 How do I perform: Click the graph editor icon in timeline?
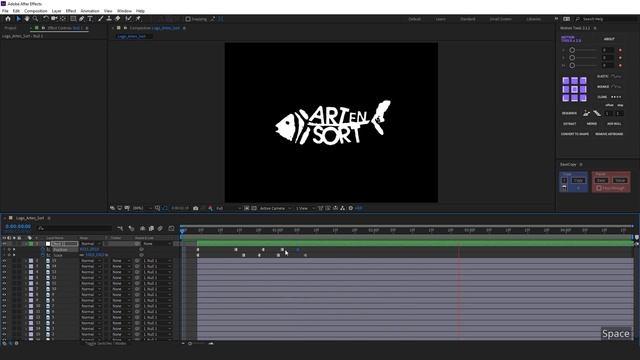tap(171, 229)
